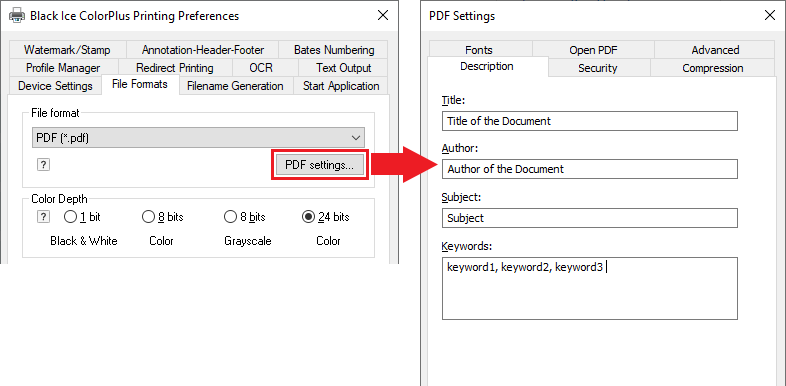Select the 24 bits Color radio button

click(x=309, y=217)
